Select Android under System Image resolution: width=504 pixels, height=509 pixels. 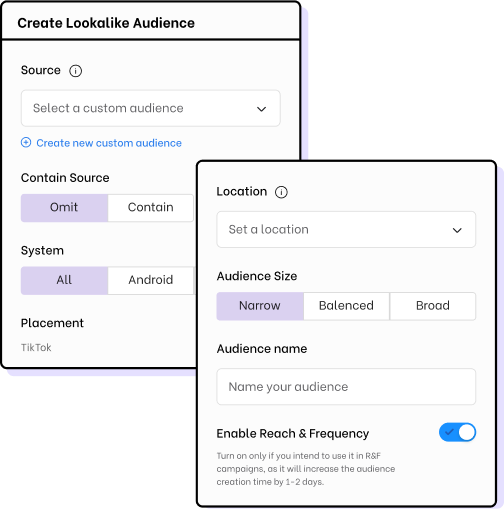tap(151, 280)
